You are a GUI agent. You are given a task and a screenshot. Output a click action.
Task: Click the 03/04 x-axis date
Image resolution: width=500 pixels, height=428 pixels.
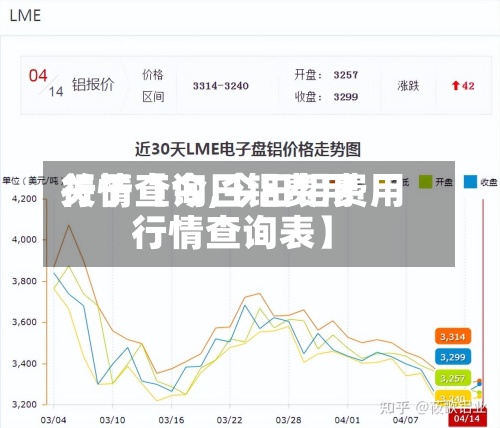click(53, 420)
